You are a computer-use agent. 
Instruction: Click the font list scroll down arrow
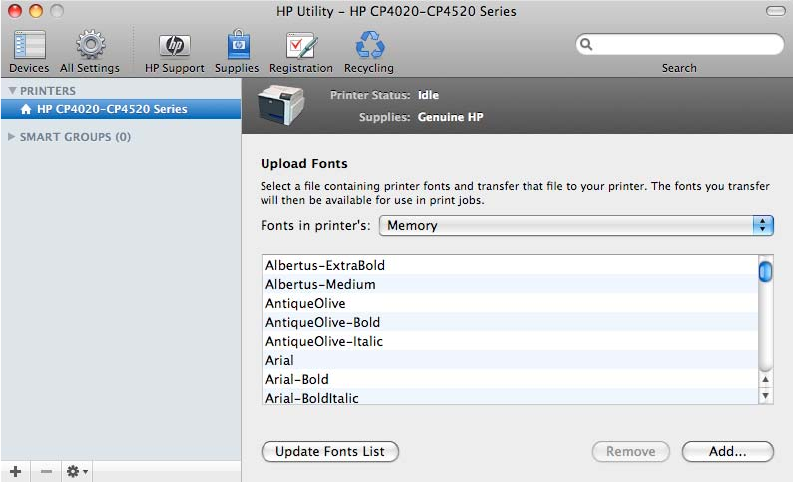coord(766,396)
